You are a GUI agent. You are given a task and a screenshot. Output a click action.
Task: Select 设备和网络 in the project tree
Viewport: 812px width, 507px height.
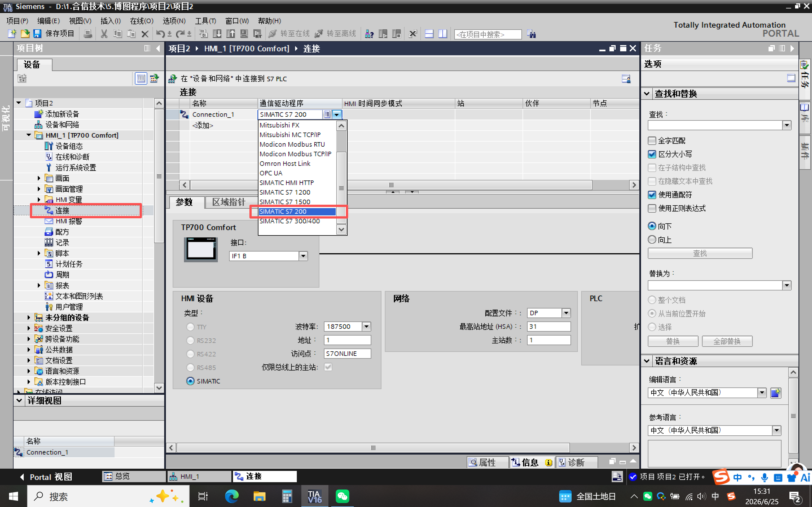click(x=62, y=125)
